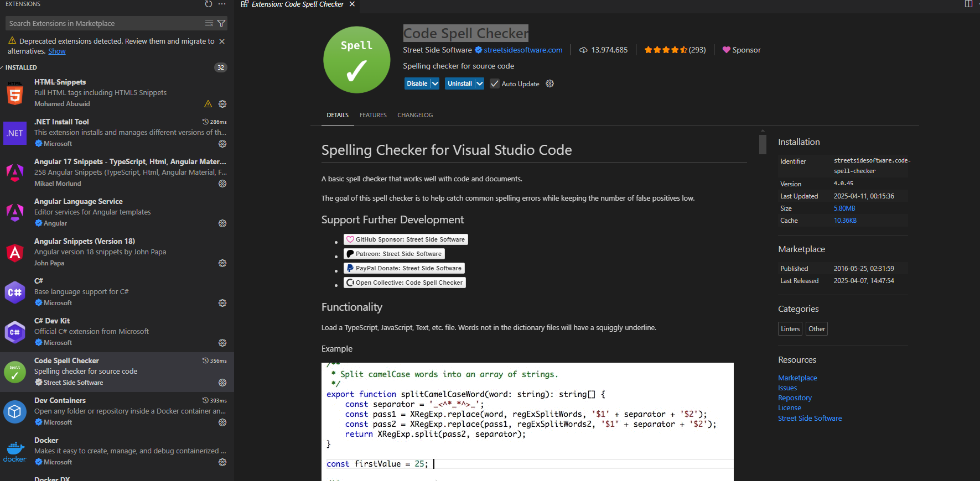The width and height of the screenshot is (980, 481).
Task: Open manage gear for HTML Snippets
Action: 222,104
